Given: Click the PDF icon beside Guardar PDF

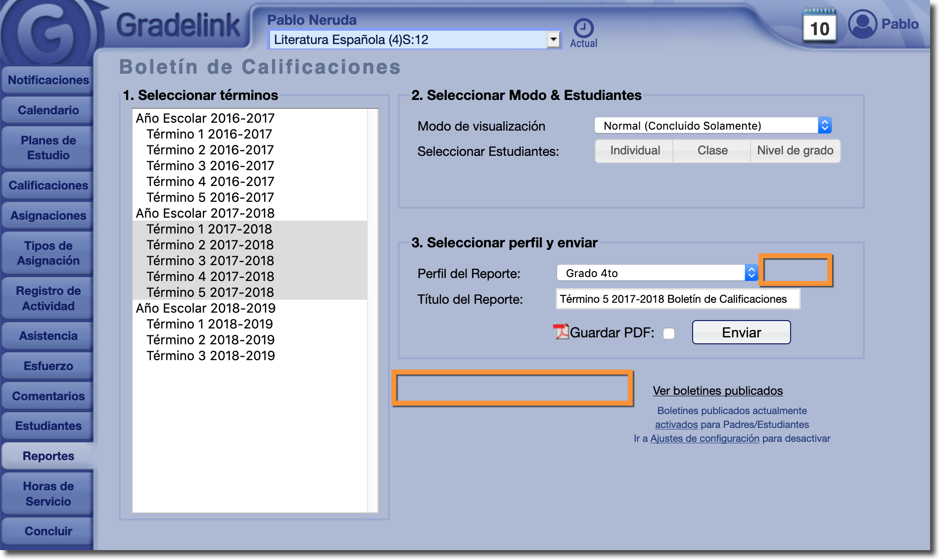Looking at the screenshot, I should [561, 332].
